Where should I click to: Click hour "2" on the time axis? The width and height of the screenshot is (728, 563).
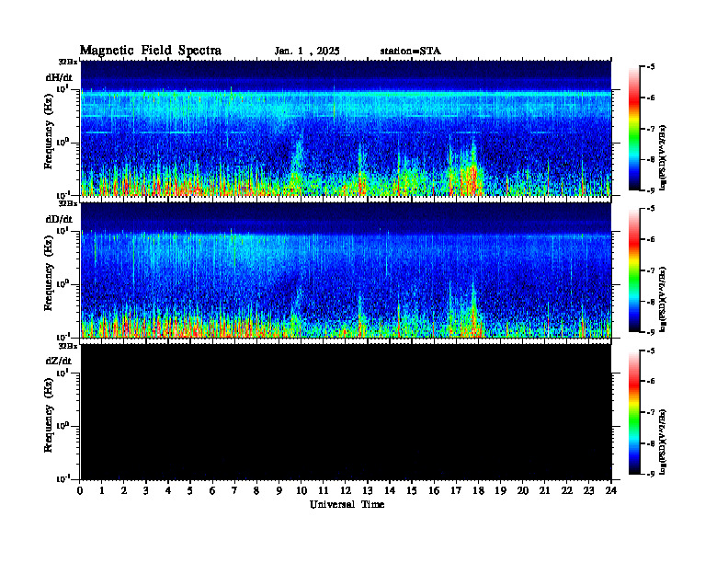(124, 491)
